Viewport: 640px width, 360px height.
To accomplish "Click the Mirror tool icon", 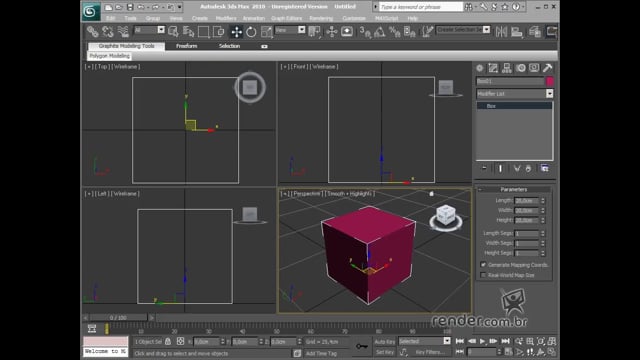I will point(501,31).
